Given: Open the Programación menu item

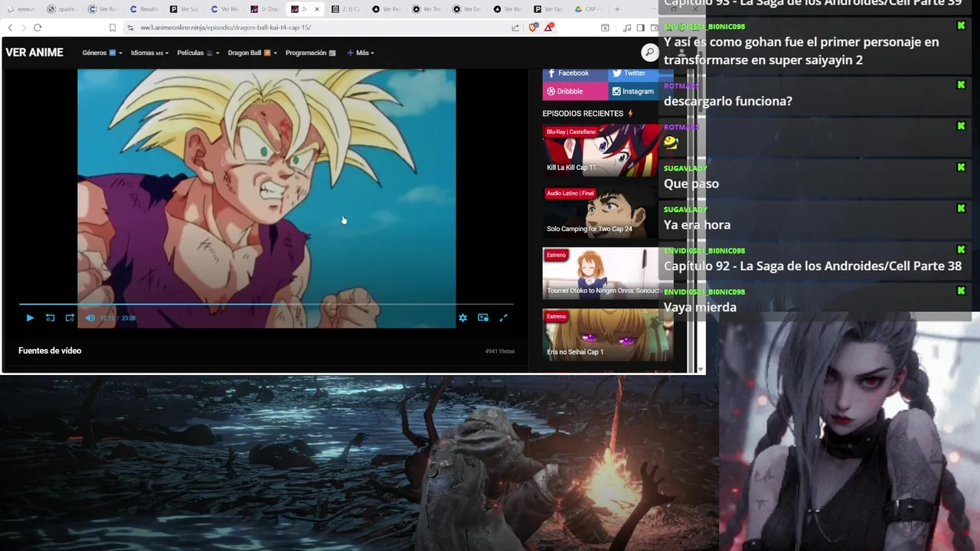Looking at the screenshot, I should coord(310,53).
